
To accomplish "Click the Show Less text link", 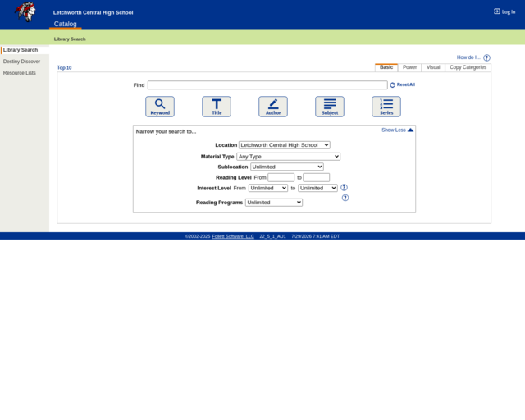I will pos(394,130).
